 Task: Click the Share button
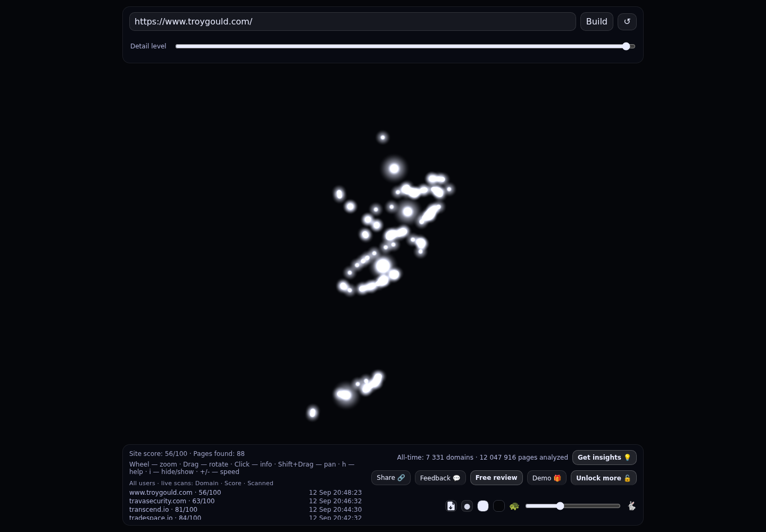click(x=391, y=478)
